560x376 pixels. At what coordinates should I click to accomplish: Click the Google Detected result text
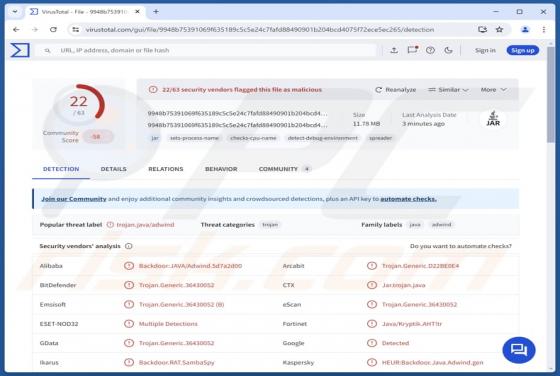click(395, 343)
